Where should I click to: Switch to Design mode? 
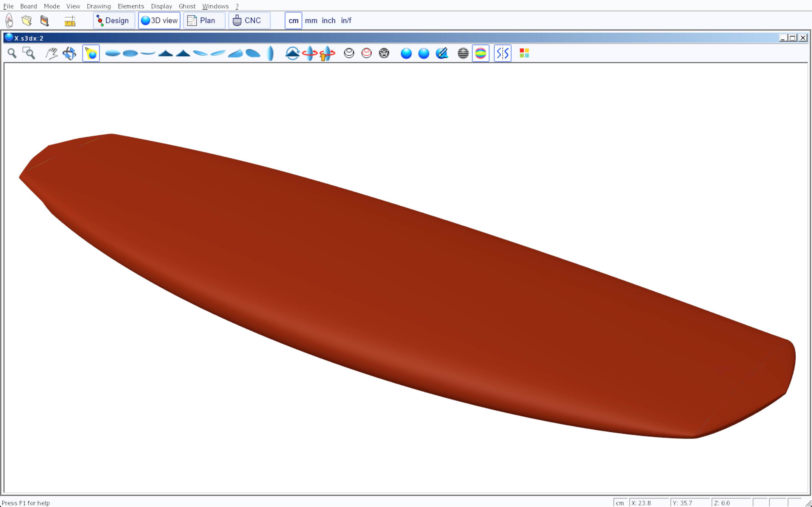(114, 21)
